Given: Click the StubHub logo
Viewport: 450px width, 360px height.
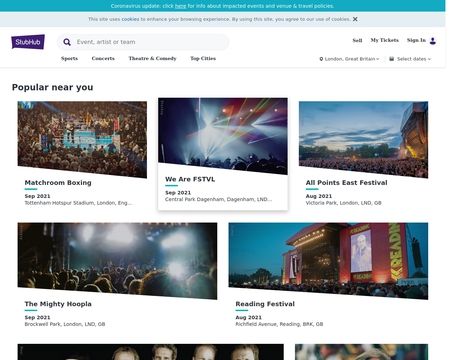Looking at the screenshot, I should (28, 42).
